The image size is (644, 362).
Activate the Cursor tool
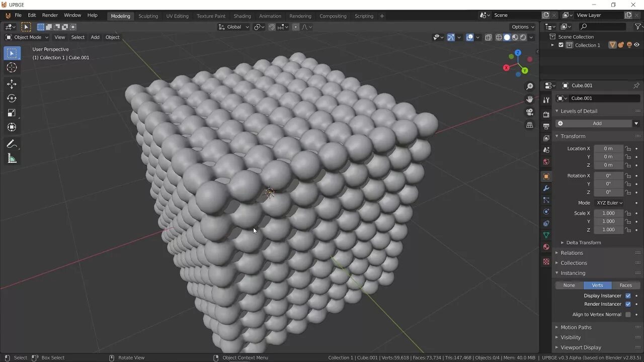(12, 68)
